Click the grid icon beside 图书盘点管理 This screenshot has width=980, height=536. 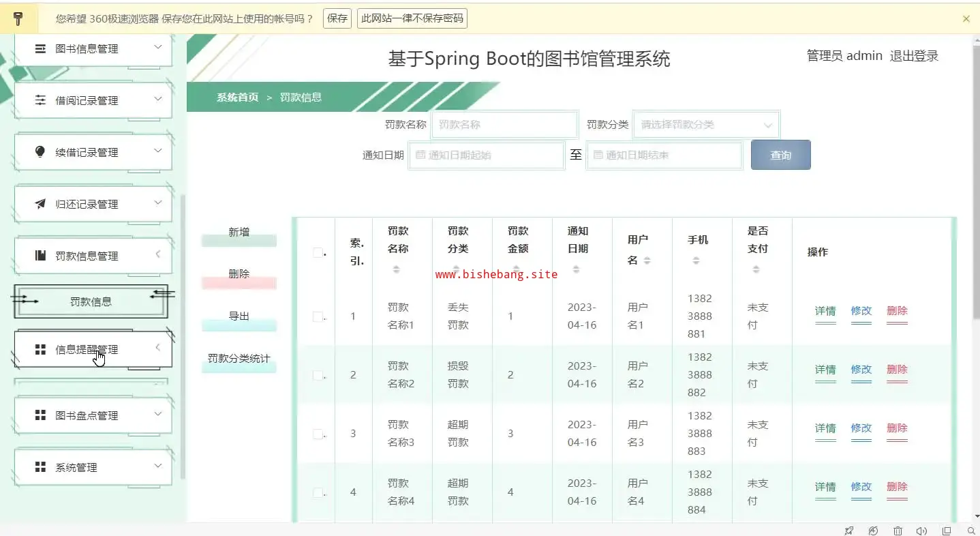[x=41, y=415]
